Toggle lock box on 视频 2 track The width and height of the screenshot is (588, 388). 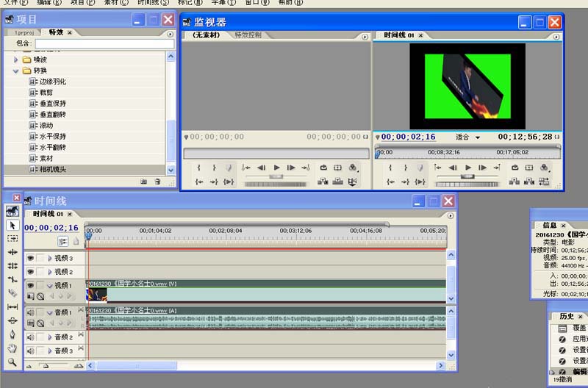click(x=40, y=271)
